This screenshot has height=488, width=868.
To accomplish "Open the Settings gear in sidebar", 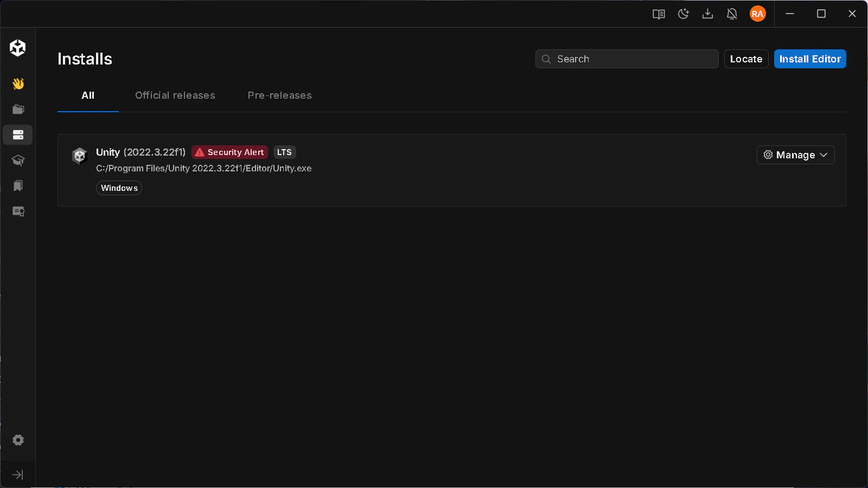I will click(x=18, y=440).
